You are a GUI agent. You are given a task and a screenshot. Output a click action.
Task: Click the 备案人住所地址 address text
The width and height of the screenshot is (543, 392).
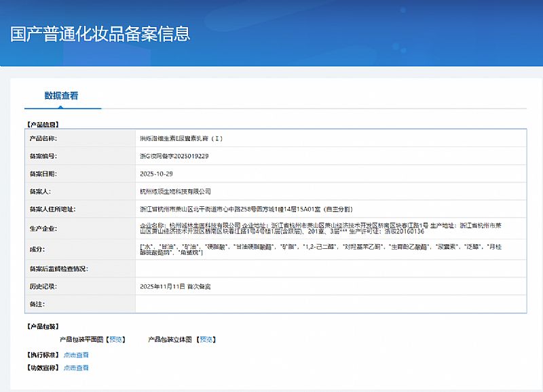pyautogui.click(x=245, y=209)
